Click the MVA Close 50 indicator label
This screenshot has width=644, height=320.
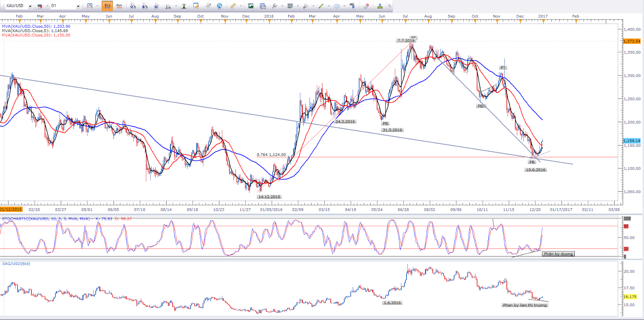[x=36, y=27]
